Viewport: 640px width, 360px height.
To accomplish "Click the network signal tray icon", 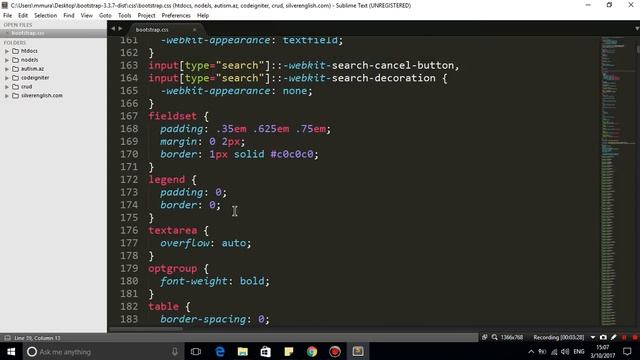I will (554, 351).
